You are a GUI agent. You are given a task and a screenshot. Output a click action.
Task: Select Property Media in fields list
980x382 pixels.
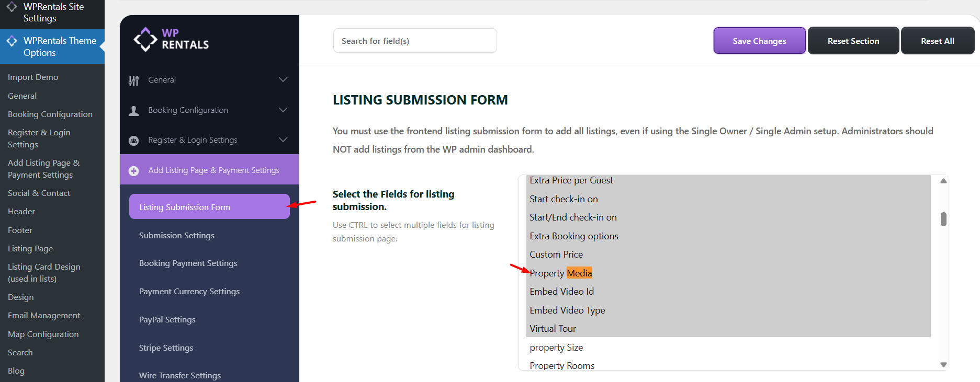coord(560,273)
